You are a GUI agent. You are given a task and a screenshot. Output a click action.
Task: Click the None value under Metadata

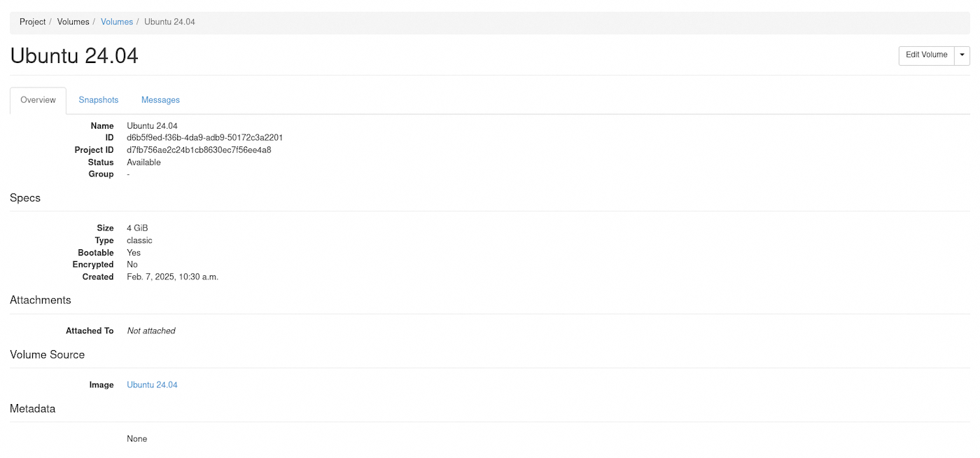pyautogui.click(x=137, y=439)
